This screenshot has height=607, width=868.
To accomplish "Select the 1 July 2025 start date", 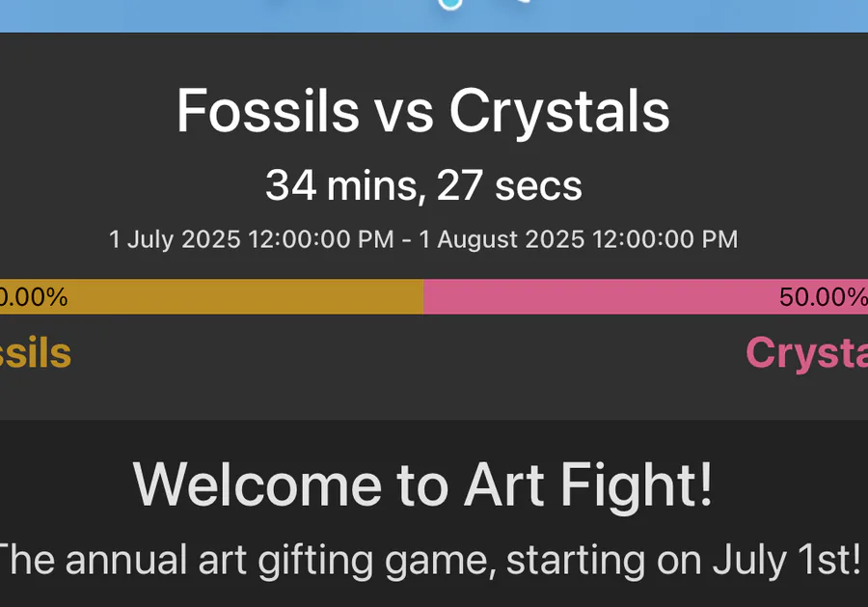I will [175, 239].
